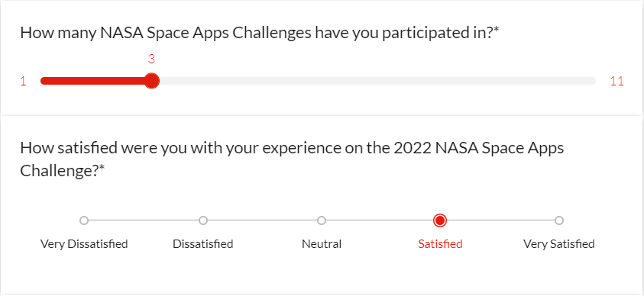Viewport: 644px width, 296px height.
Task: Click the "Very Dissatisfied" text label
Action: (84, 244)
